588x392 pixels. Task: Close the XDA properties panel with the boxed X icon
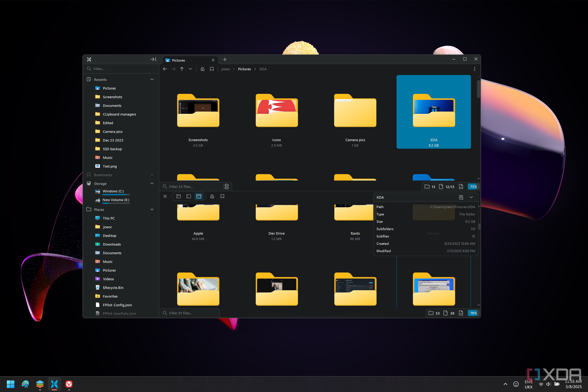[461, 197]
